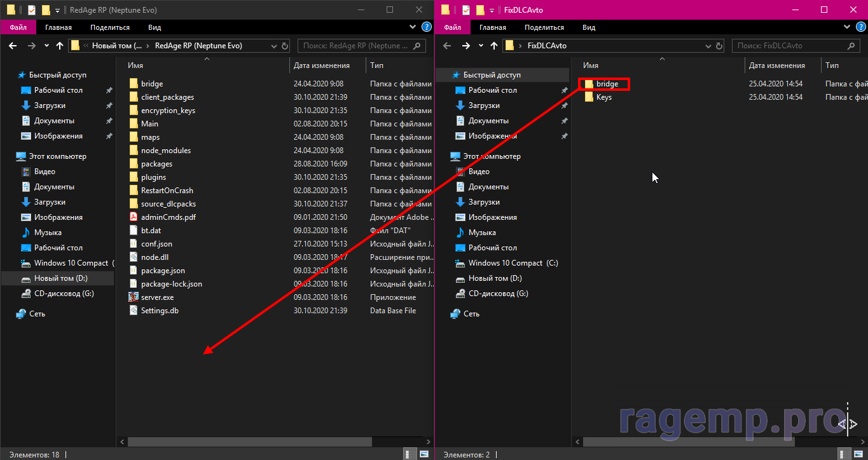The height and width of the screenshot is (460, 868).
Task: Refresh the FixDLCAvto folder view
Action: click(718, 46)
